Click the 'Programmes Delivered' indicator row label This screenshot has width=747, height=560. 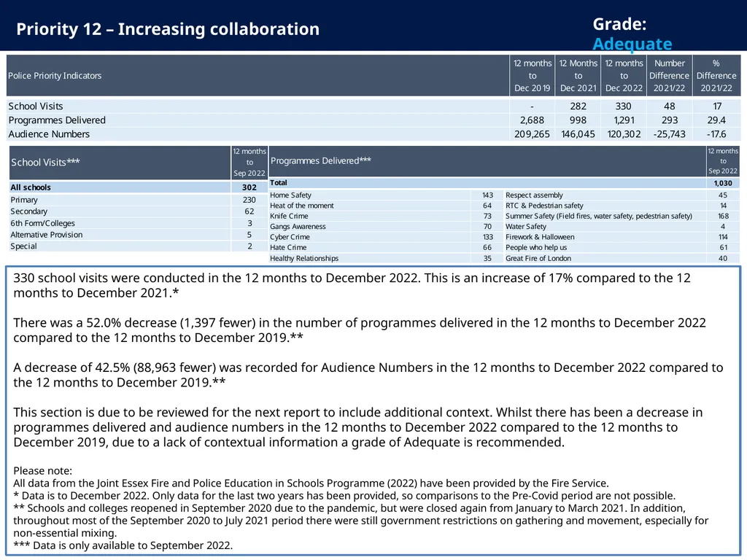tap(57, 120)
